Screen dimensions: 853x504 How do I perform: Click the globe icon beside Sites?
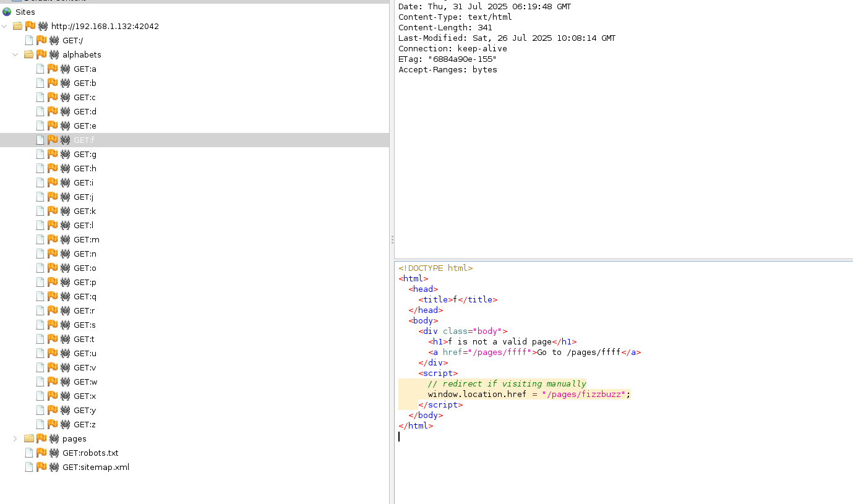click(7, 12)
